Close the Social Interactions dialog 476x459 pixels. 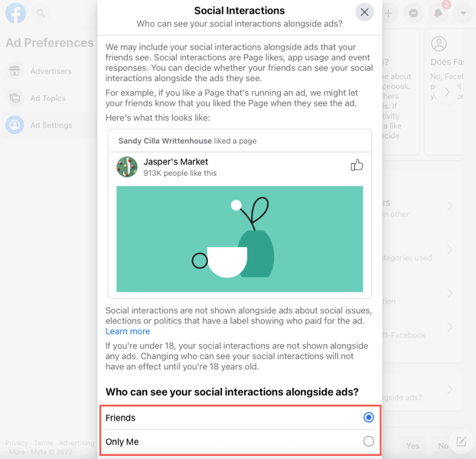pos(364,12)
